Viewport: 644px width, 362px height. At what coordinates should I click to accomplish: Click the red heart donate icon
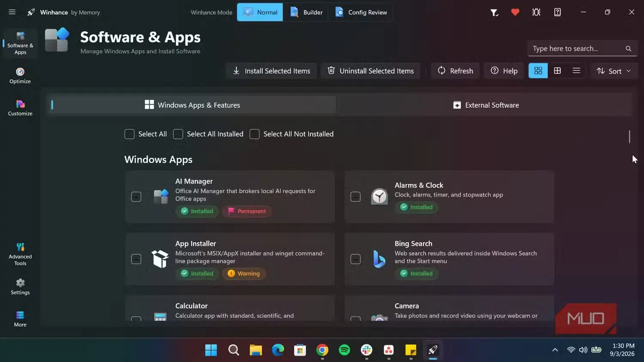coord(515,12)
